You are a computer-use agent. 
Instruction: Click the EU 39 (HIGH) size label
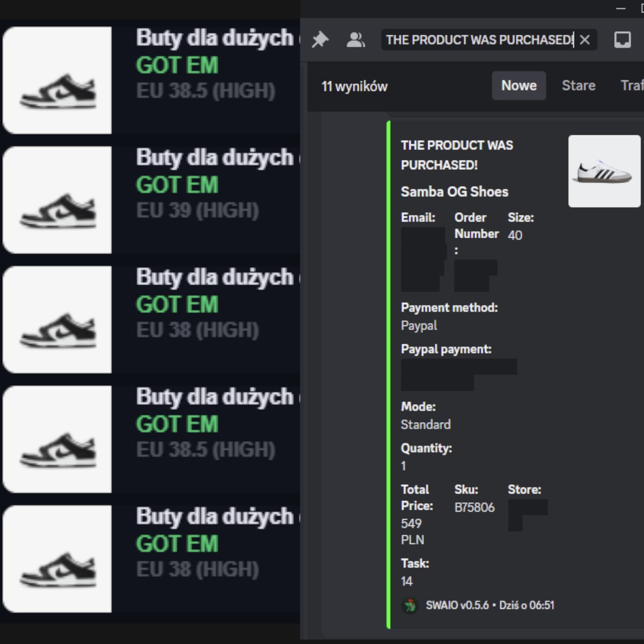(x=197, y=210)
